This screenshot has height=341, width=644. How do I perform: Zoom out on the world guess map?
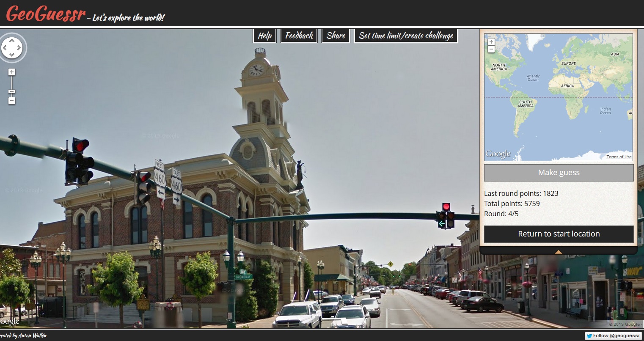(491, 49)
